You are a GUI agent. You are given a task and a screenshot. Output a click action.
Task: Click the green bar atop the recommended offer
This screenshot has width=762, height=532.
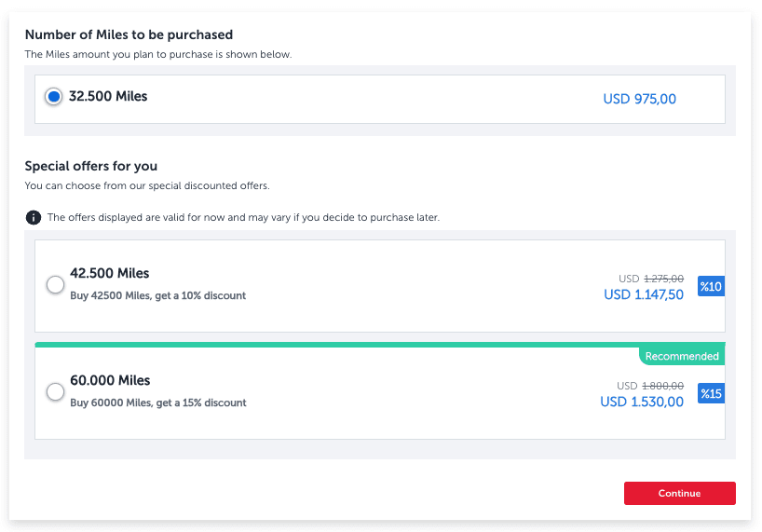tap(335, 345)
